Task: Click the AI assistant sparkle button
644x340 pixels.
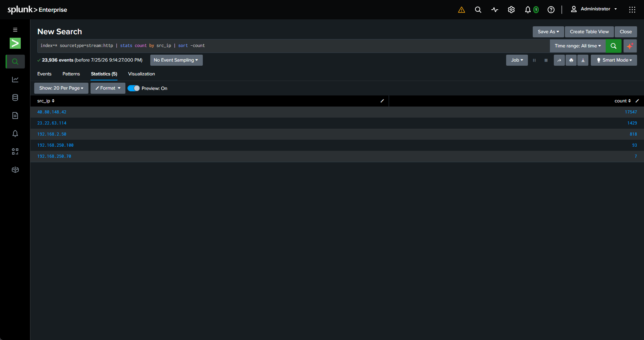Action: (x=630, y=46)
